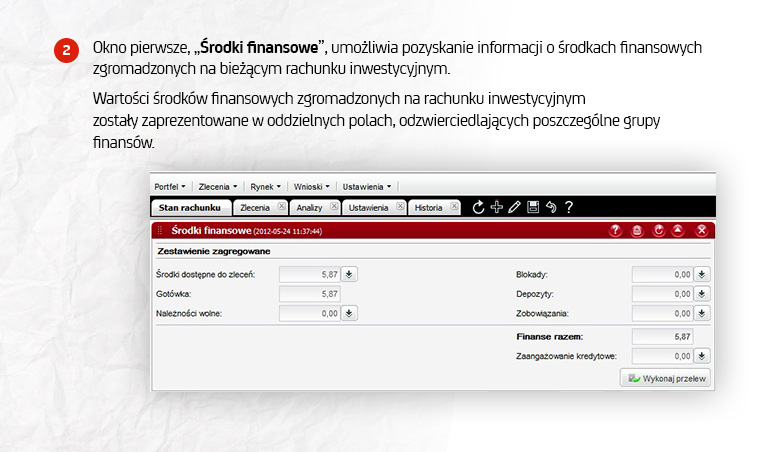Refresh the Środki finansowe panel
This screenshot has width=759, height=452.
658,230
